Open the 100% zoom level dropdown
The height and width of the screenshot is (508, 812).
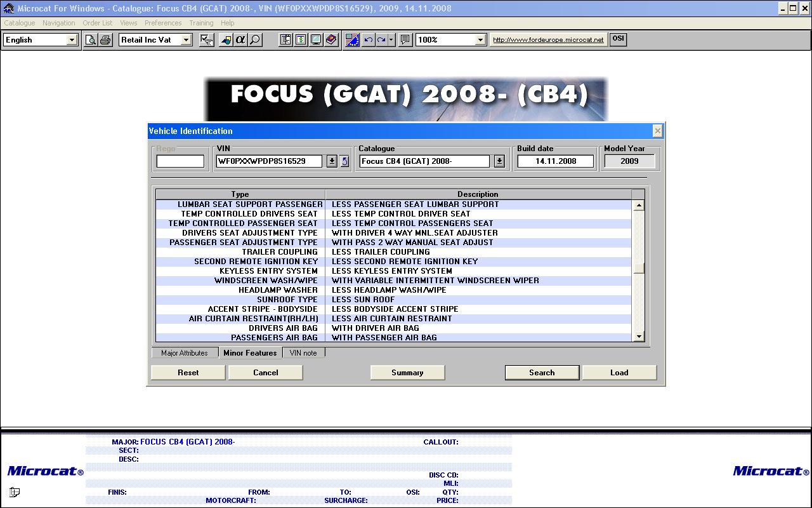coord(480,40)
